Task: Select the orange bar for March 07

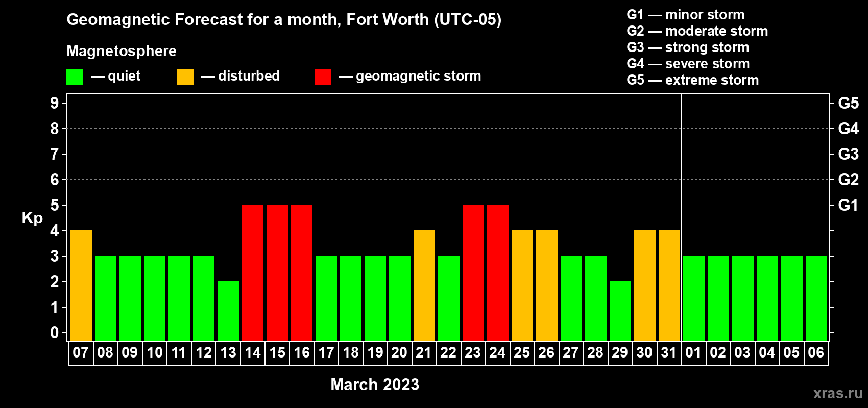Action: tap(81, 286)
